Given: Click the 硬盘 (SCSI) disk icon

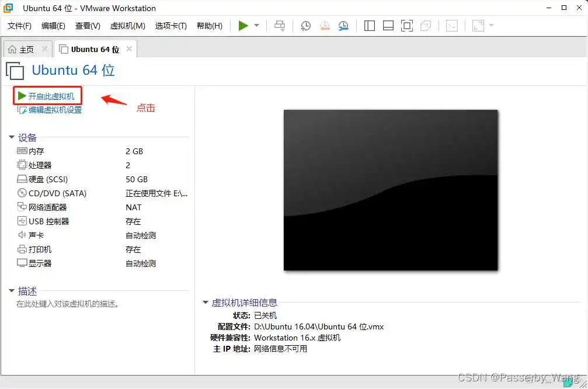Looking at the screenshot, I should [22, 179].
